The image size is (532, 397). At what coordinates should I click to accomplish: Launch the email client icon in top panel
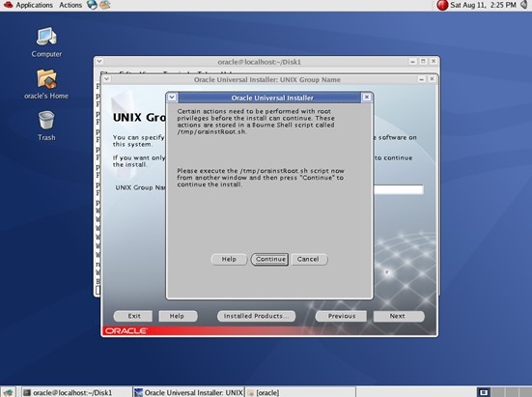point(105,5)
